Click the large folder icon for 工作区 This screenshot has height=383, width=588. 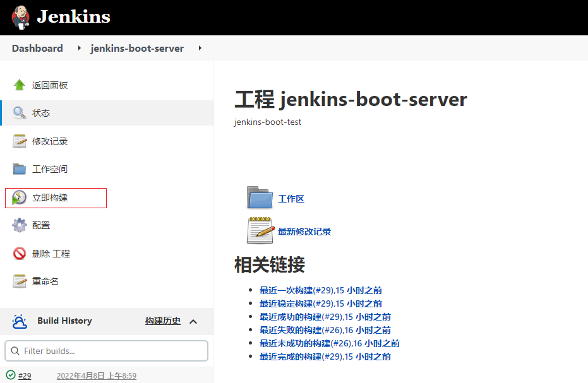260,197
